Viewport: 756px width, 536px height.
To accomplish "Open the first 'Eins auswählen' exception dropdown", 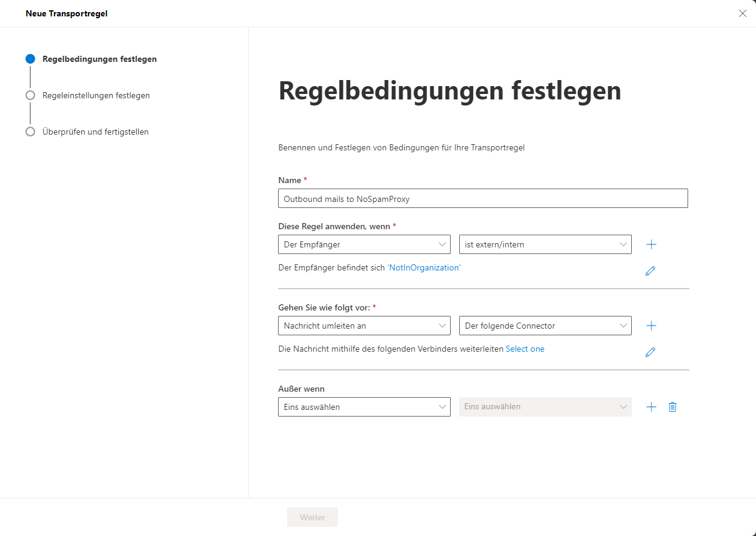I will pos(364,407).
